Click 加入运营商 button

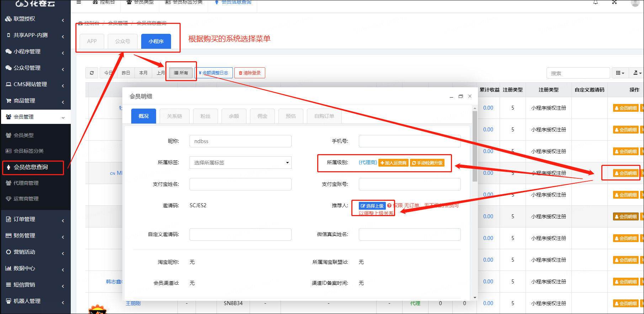click(x=393, y=163)
